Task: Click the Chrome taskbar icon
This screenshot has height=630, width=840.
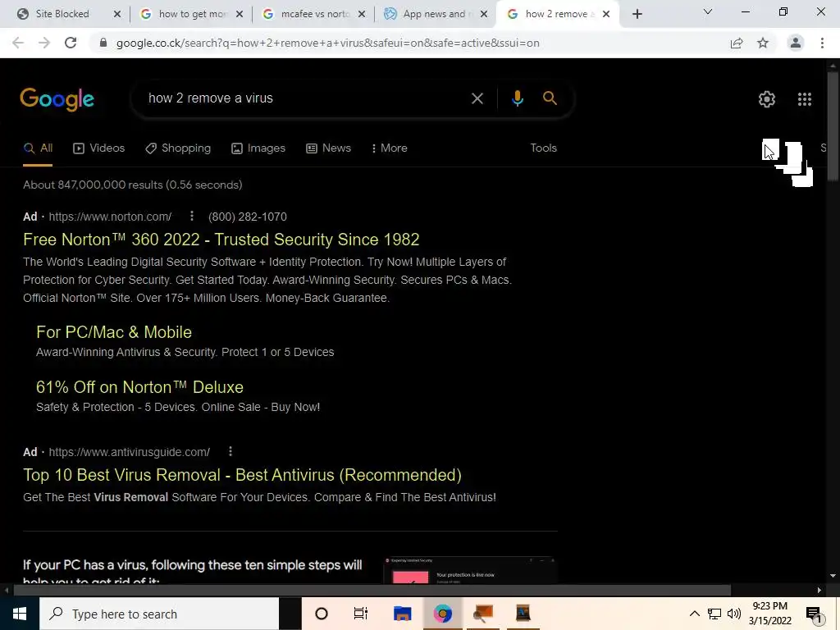Action: point(442,614)
